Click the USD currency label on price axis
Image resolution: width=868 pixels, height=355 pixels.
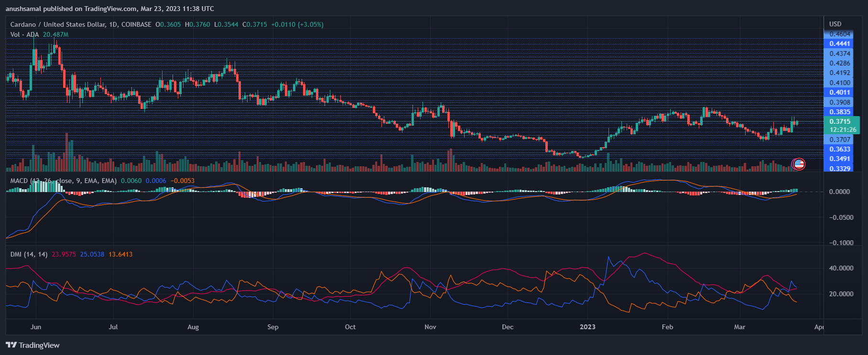coord(835,24)
